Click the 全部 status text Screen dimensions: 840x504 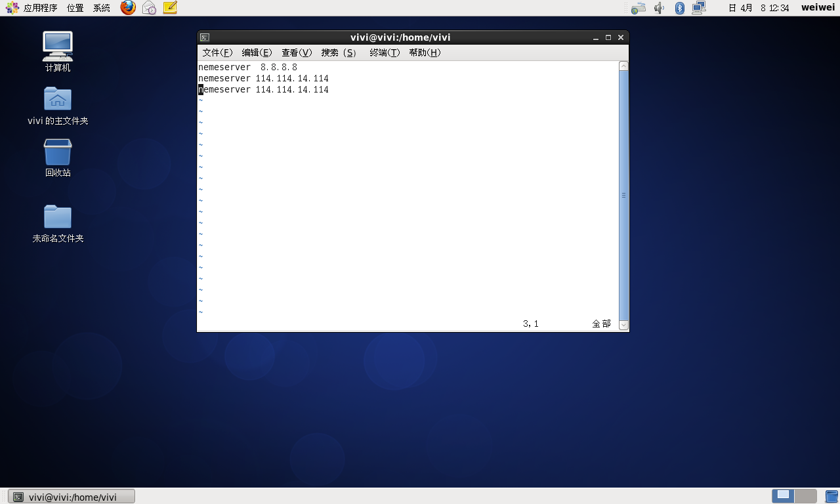pos(601,324)
